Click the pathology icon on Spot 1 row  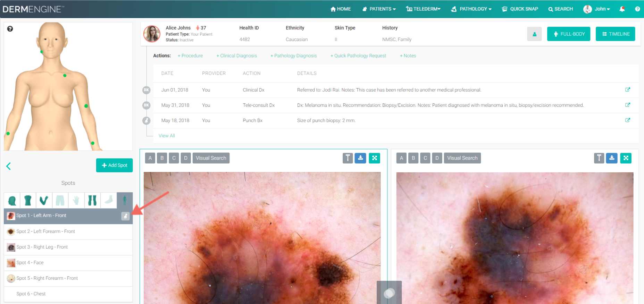click(x=125, y=216)
